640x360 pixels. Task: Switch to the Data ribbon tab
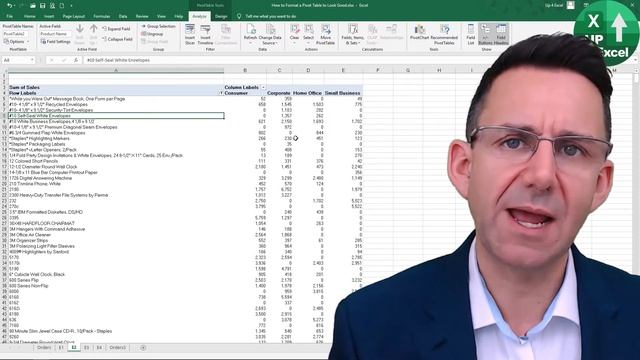(123, 16)
